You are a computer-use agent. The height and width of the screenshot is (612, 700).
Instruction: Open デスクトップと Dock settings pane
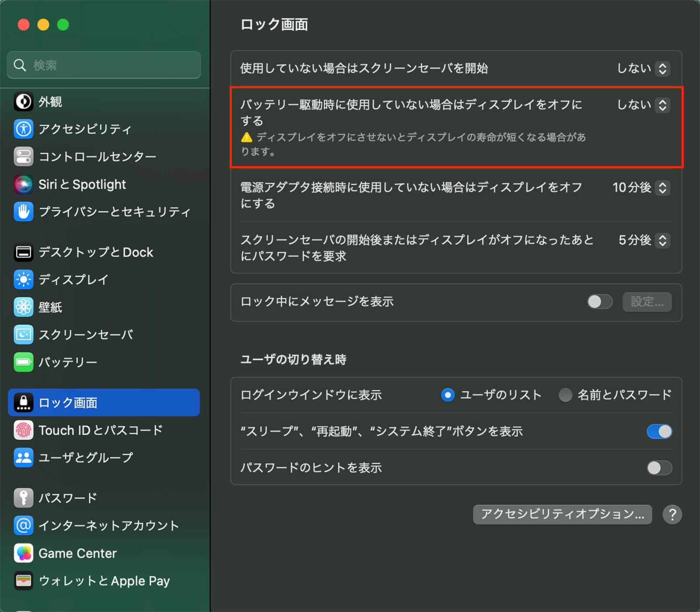104,252
